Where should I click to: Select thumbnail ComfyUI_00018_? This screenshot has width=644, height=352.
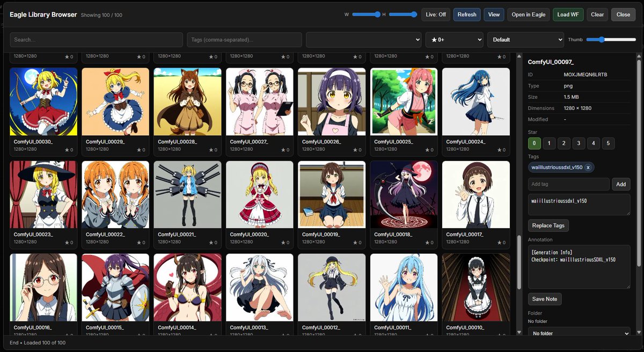click(x=404, y=195)
